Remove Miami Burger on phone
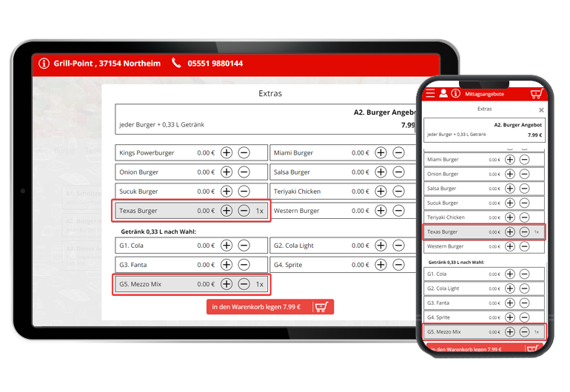This screenshot has height=392, width=570. 524,160
